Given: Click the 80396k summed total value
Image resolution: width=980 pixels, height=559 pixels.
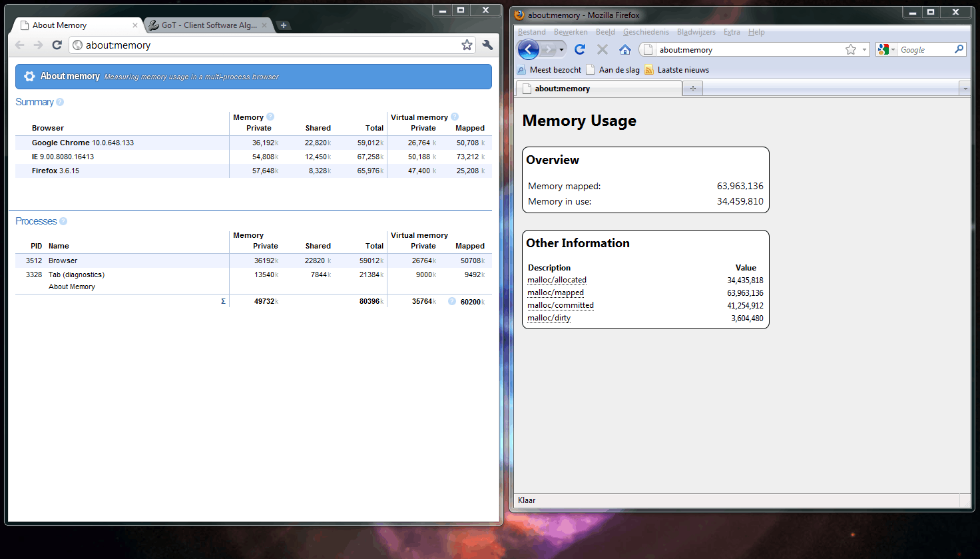Looking at the screenshot, I should click(x=371, y=301).
